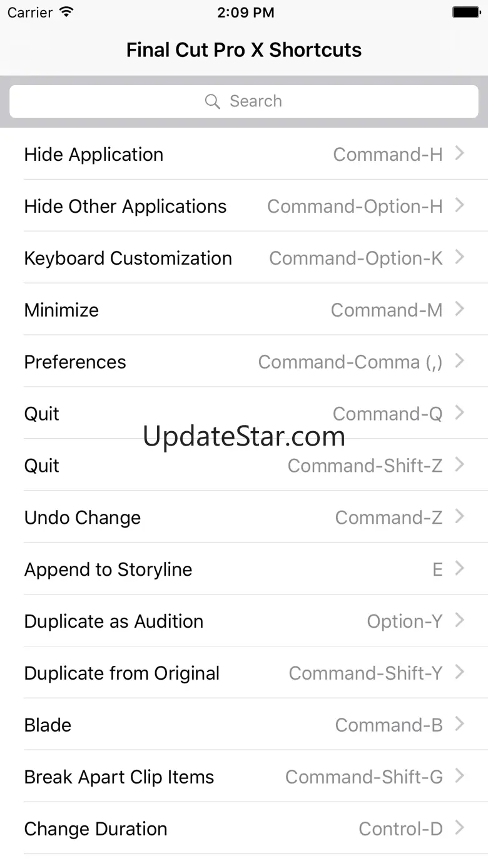Click the Search input field
Screen dimensions: 488x868
pyautogui.click(x=244, y=101)
